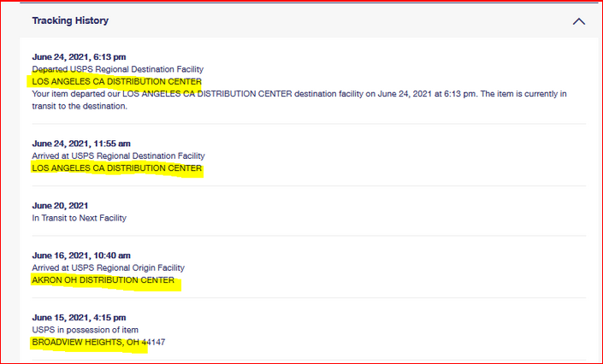
Task: Collapse the Tracking History section chevron
Action: tap(579, 21)
